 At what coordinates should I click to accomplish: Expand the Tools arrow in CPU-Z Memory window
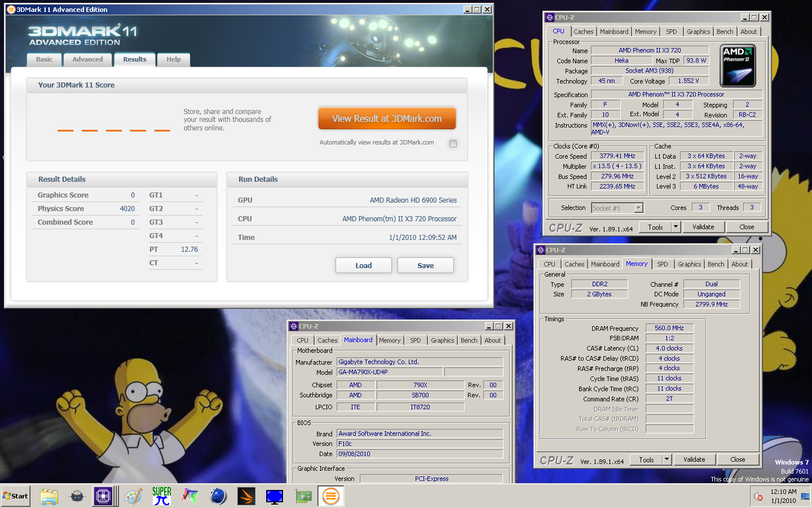667,459
